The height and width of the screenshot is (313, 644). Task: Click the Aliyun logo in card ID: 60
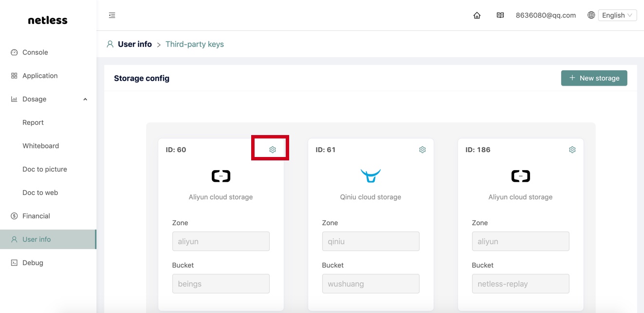pyautogui.click(x=221, y=176)
